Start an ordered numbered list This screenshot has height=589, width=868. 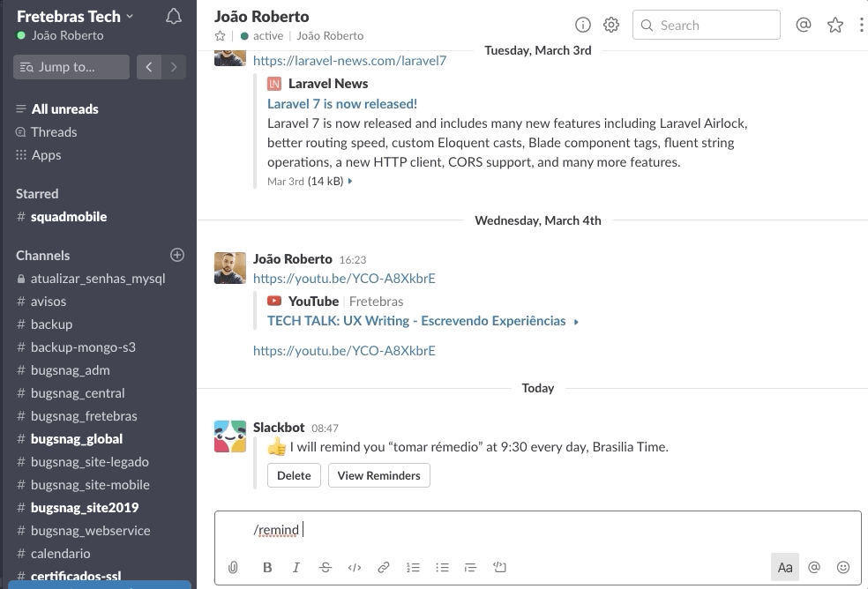tap(413, 568)
